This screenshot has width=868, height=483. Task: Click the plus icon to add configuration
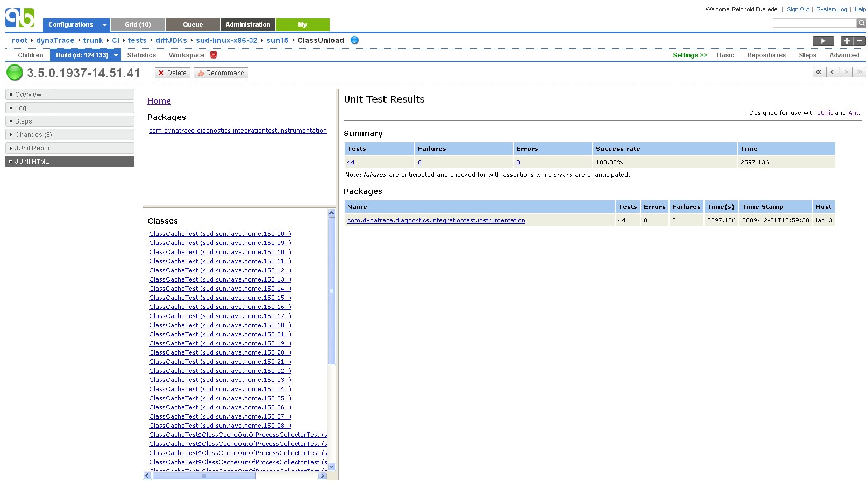tap(846, 41)
